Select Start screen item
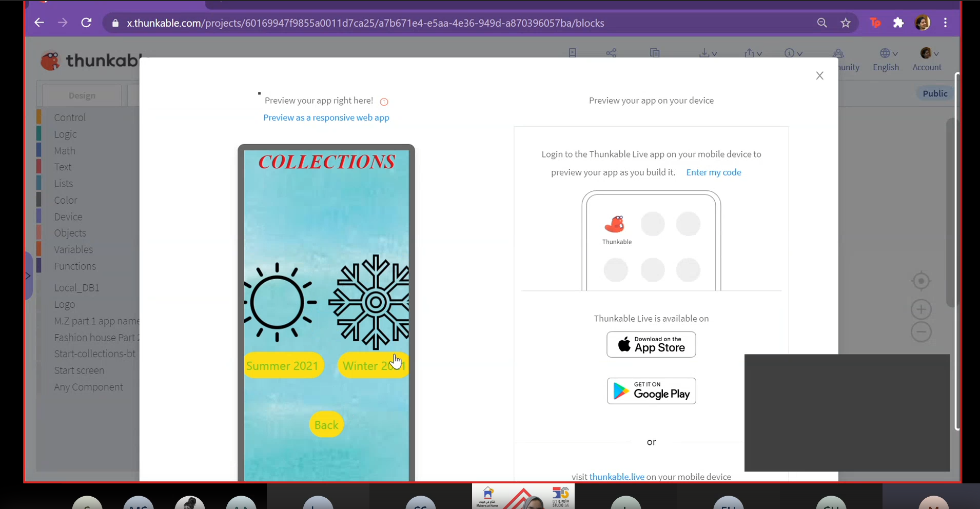Image resolution: width=980 pixels, height=509 pixels. click(x=79, y=370)
